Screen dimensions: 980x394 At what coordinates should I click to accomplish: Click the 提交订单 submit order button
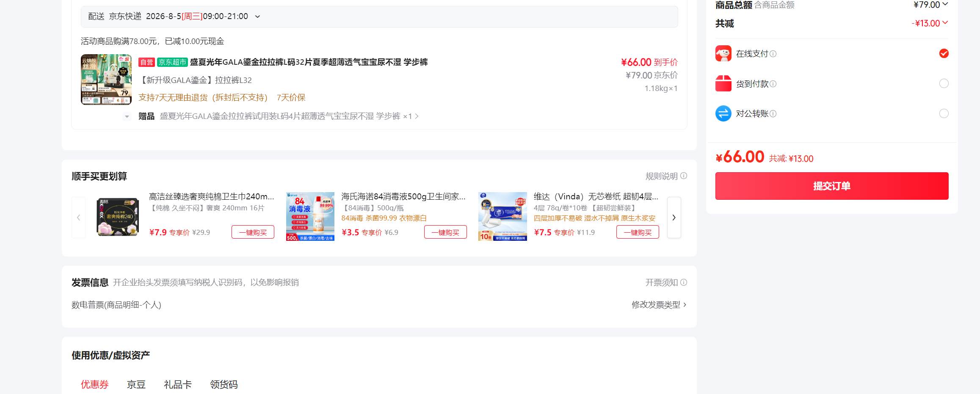[832, 186]
